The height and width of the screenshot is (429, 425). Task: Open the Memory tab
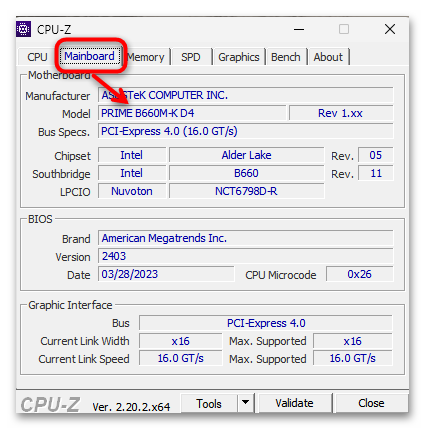coord(146,57)
